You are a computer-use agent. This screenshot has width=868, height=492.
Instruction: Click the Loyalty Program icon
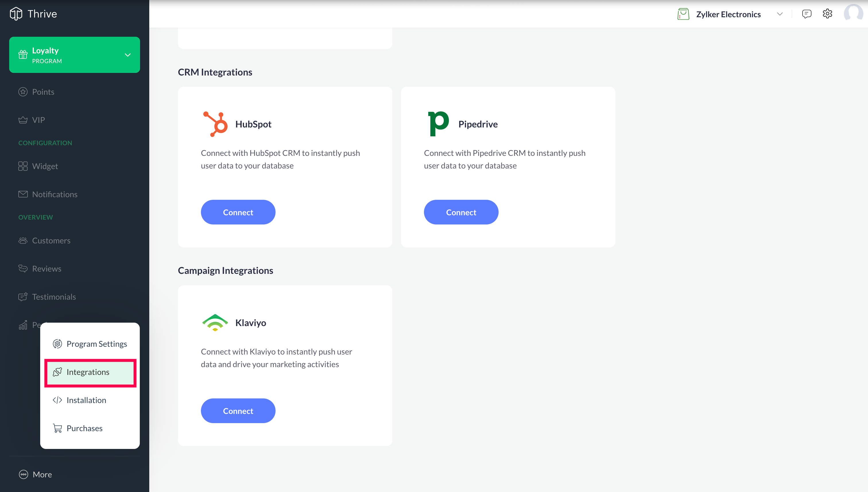(x=23, y=55)
